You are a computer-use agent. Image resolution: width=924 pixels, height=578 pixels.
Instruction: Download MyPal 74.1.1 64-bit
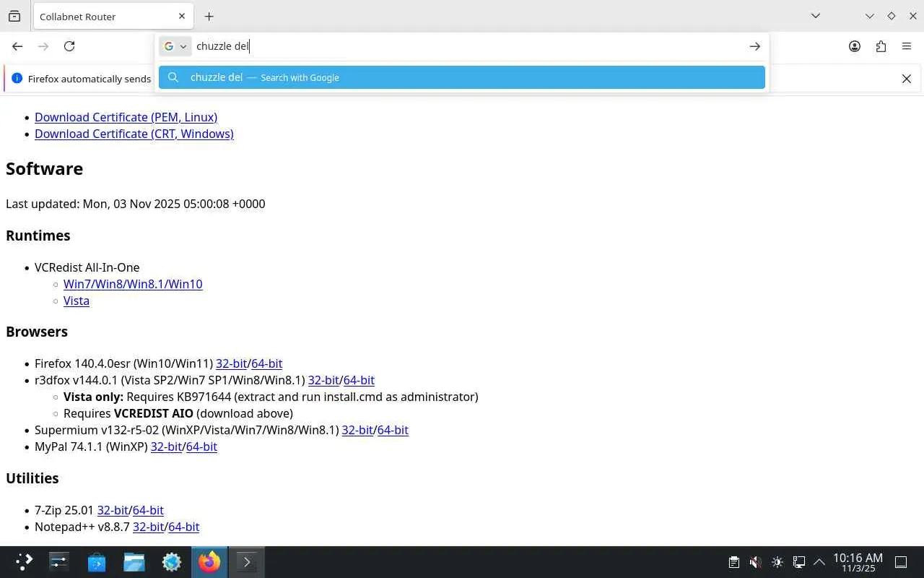pos(201,447)
